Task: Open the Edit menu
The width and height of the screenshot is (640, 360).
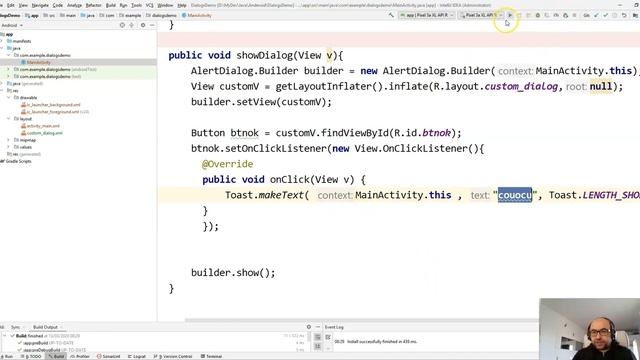Action: 11,5
